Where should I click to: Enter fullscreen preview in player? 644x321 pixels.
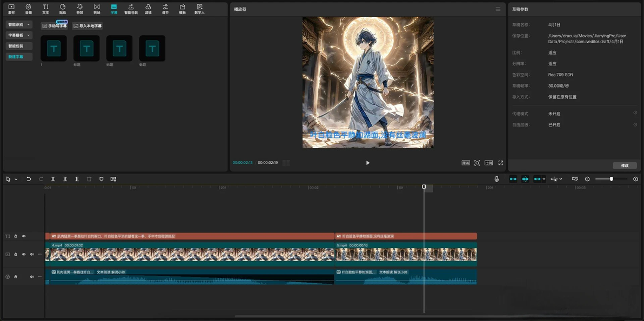501,163
